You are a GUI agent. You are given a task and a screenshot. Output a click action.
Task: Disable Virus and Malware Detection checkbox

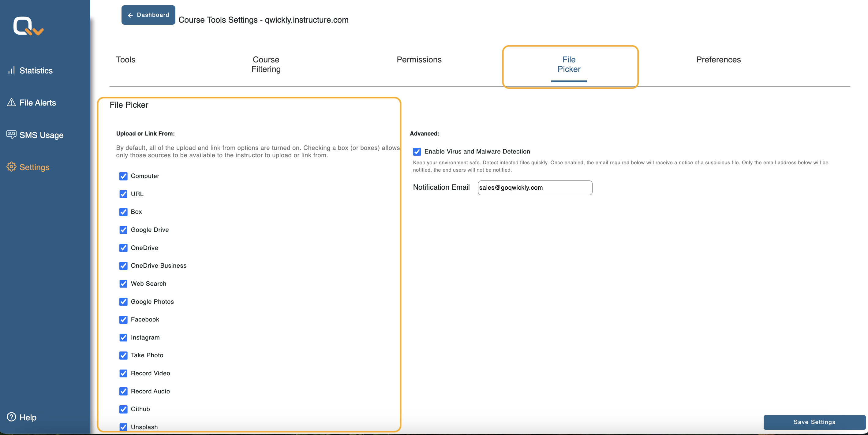click(417, 151)
